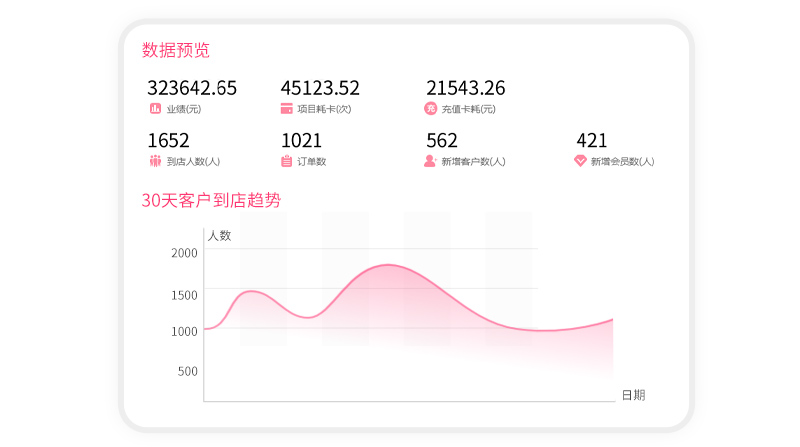Select the 45123.52 project card figure
This screenshot has width=800, height=447.
pyautogui.click(x=320, y=88)
